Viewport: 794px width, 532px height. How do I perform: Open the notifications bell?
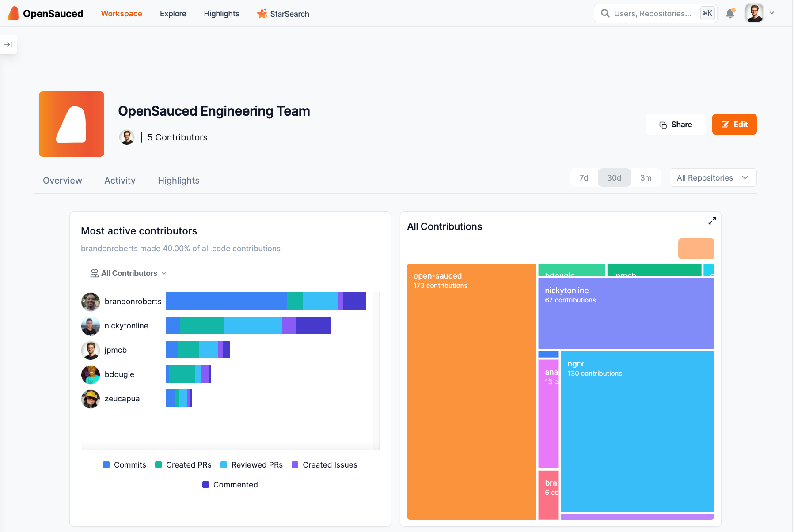pyautogui.click(x=730, y=14)
